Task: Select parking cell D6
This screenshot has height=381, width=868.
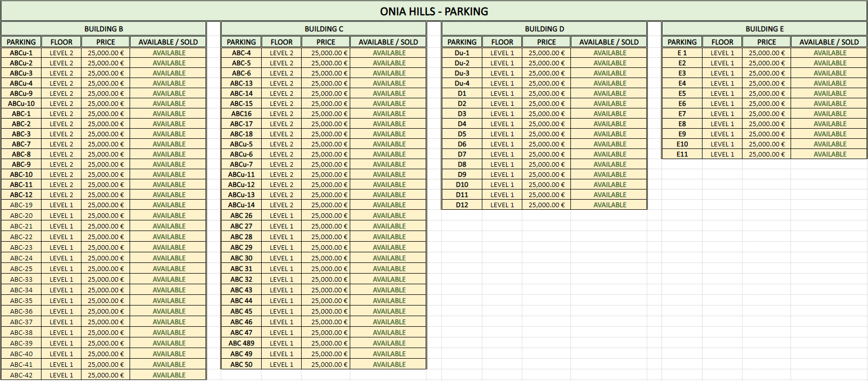Action: click(x=462, y=144)
